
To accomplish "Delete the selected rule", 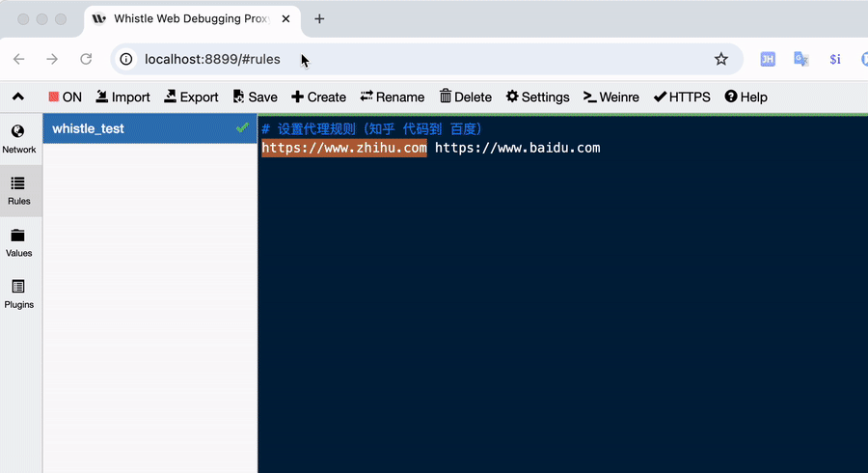I will tap(466, 97).
